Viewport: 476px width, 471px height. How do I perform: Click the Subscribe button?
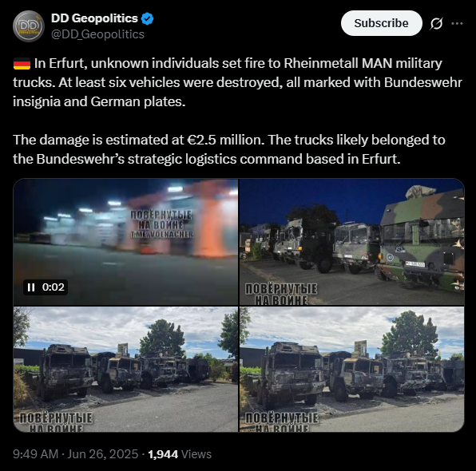point(381,23)
